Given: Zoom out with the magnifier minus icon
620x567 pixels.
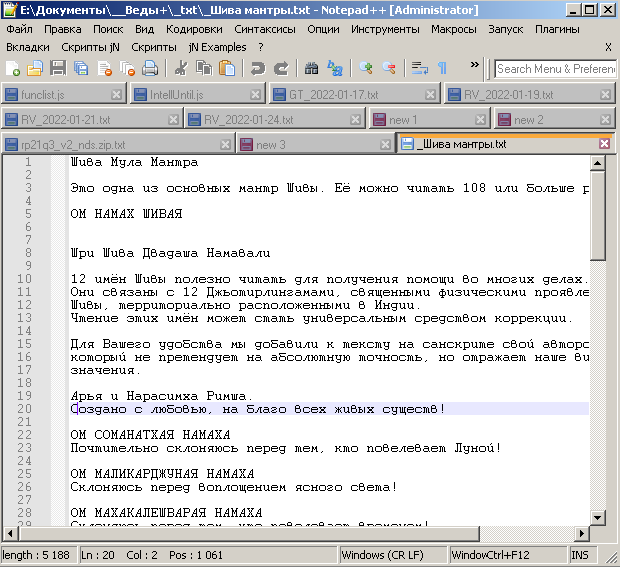Looking at the screenshot, I should 389,68.
